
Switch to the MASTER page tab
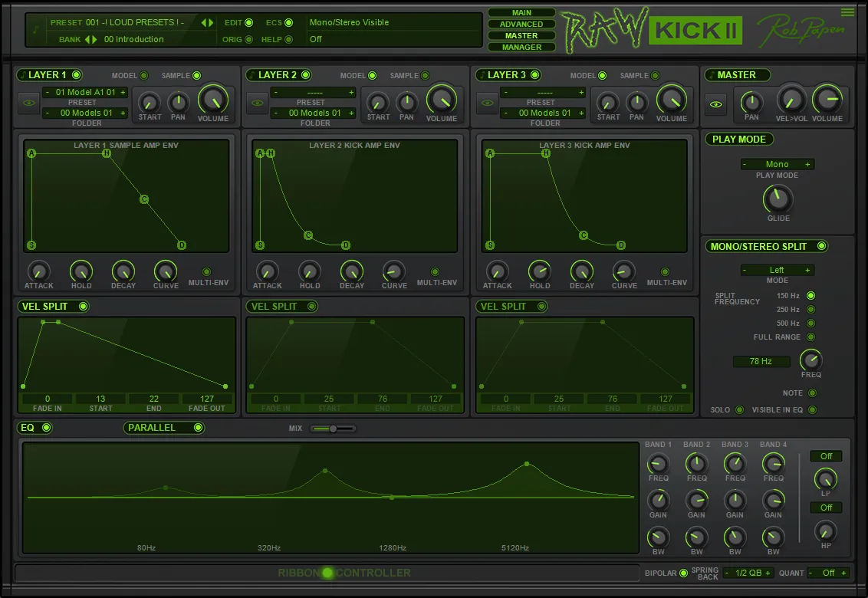pos(521,35)
